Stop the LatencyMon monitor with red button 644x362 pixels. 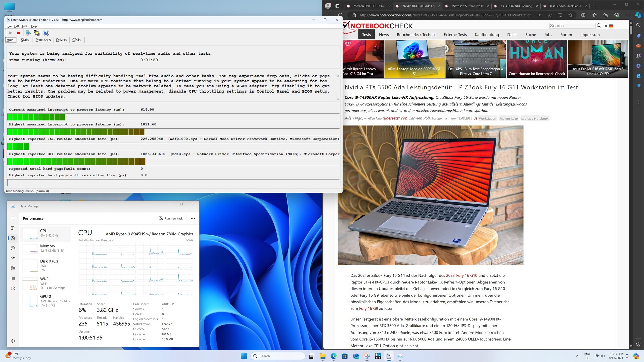pos(19,33)
